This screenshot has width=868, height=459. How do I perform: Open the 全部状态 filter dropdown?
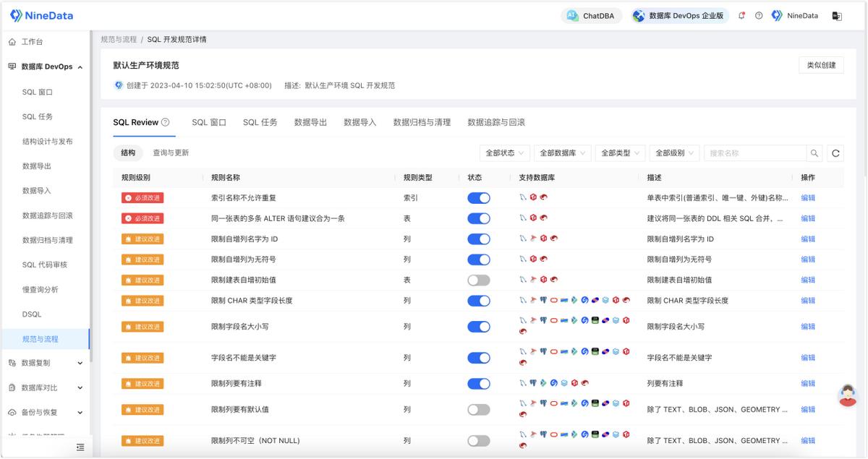[x=504, y=153]
